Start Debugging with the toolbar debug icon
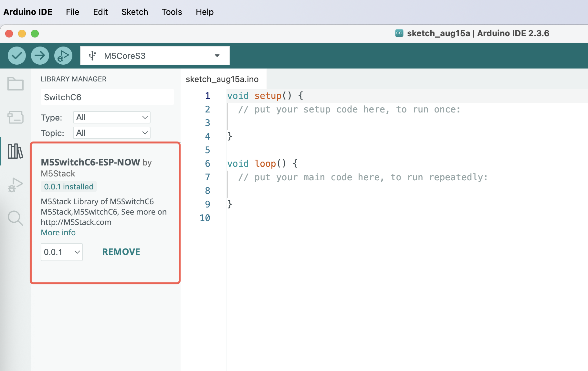This screenshot has width=588, height=371. coord(63,56)
